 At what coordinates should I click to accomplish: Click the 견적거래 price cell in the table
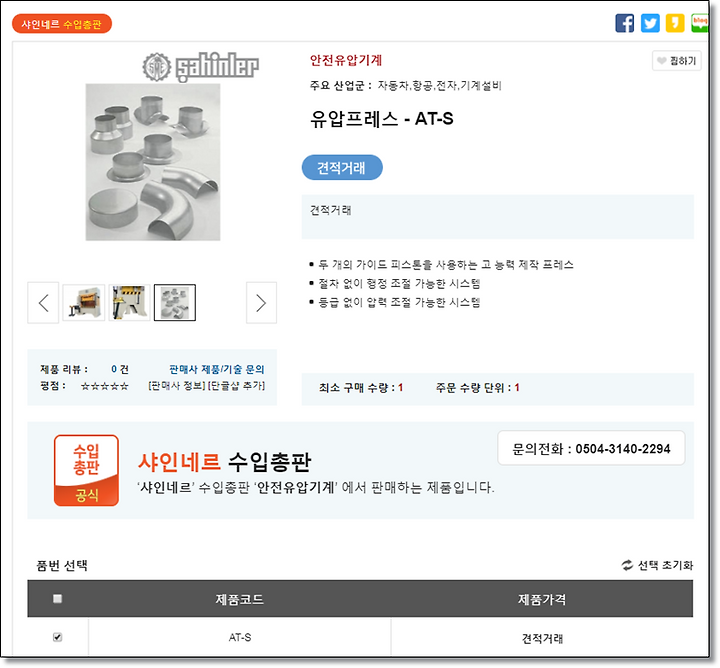(542, 638)
